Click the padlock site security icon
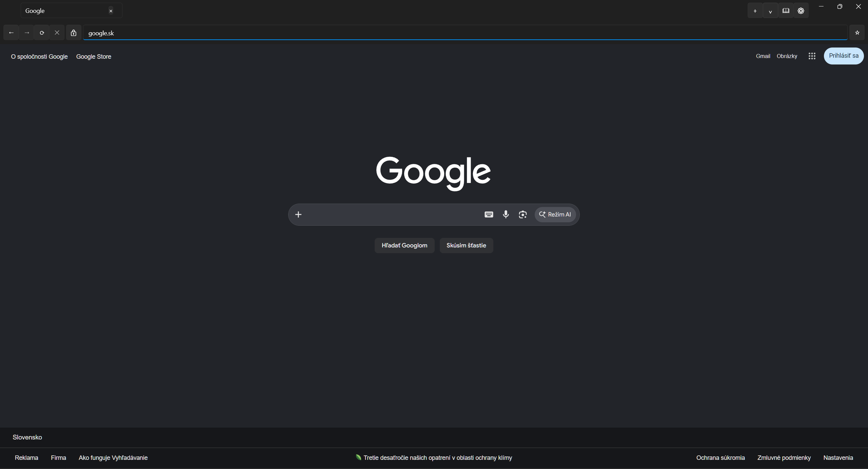868x469 pixels. click(x=74, y=33)
